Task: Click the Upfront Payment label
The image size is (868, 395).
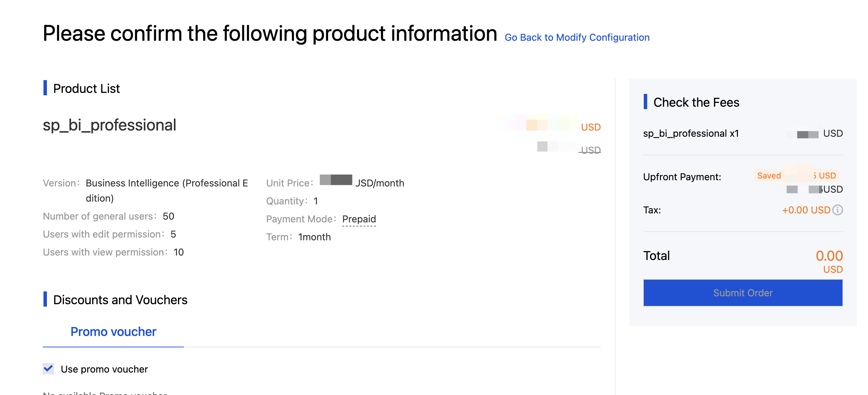Action: (682, 177)
